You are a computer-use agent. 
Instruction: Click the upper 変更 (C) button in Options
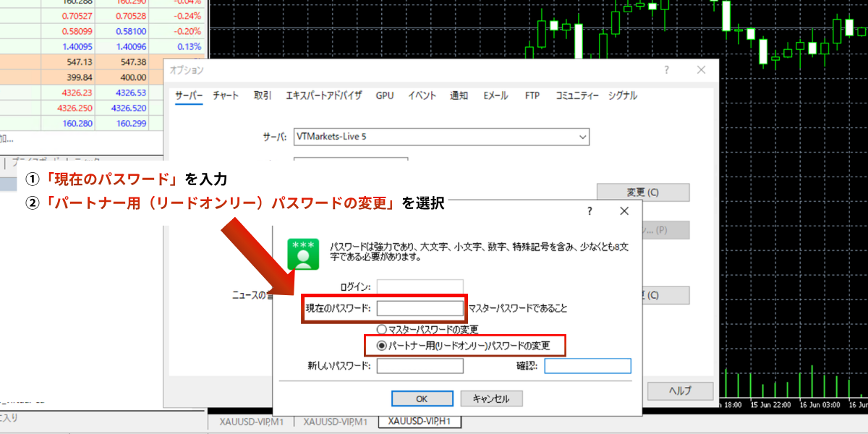[x=642, y=192]
